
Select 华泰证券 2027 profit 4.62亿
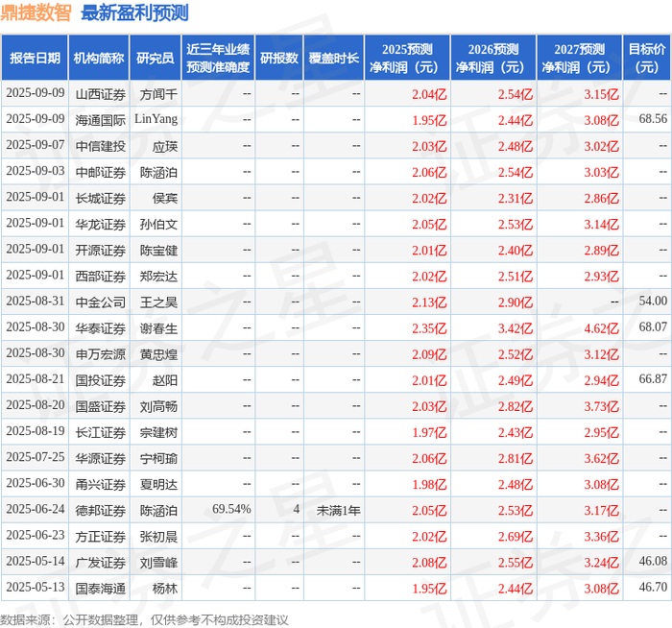[x=601, y=328]
